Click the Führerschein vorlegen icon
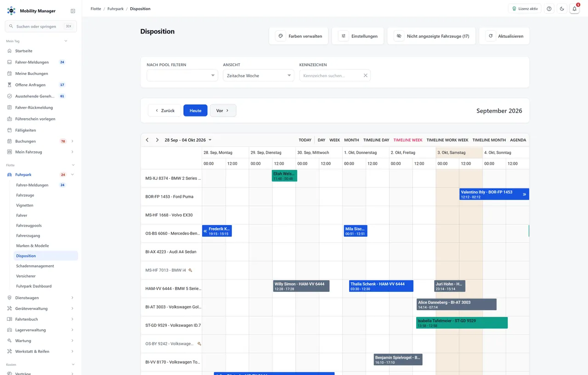Image resolution: width=588 pixels, height=375 pixels. tap(10, 119)
